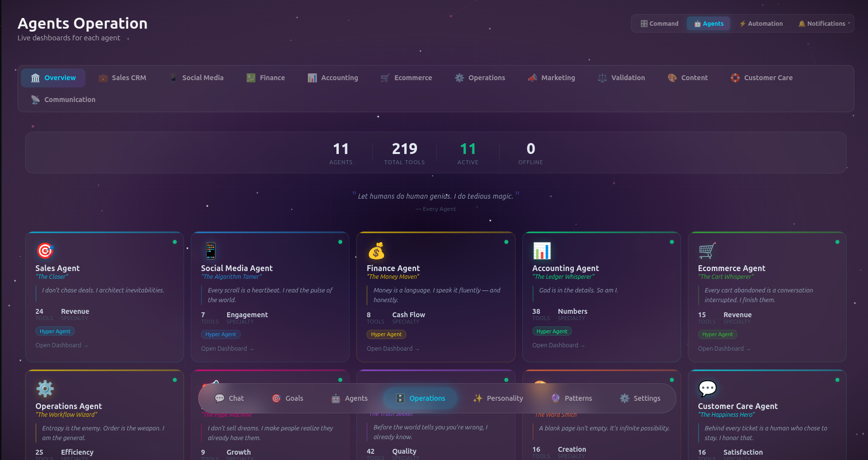Click the Customer Care Agent card title

[x=738, y=406]
